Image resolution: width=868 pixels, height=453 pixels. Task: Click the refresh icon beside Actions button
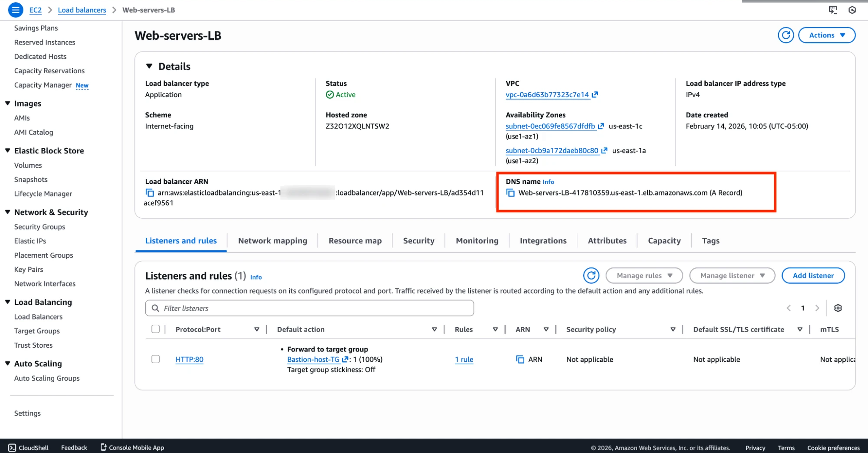click(x=786, y=35)
